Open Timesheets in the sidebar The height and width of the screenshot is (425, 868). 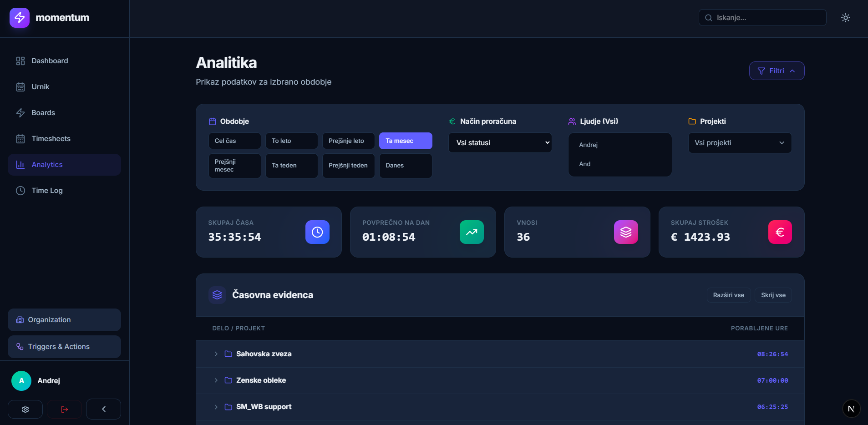click(51, 139)
